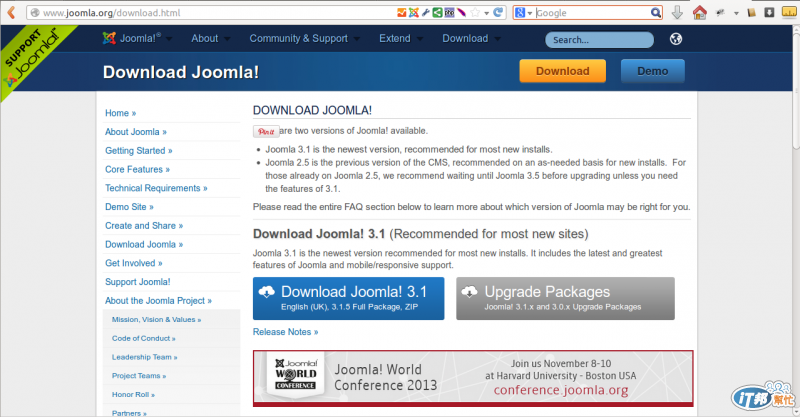
Task: Open the Support Joomla! sidebar link
Action: [x=138, y=282]
